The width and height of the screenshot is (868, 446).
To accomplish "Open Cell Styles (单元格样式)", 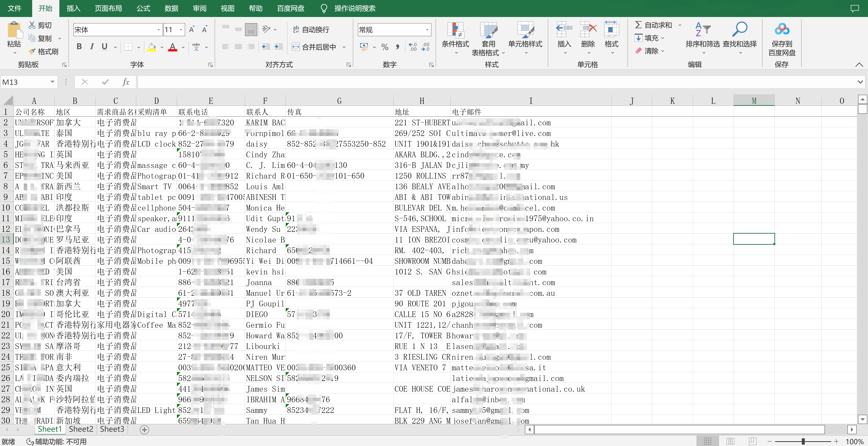I will pyautogui.click(x=525, y=38).
